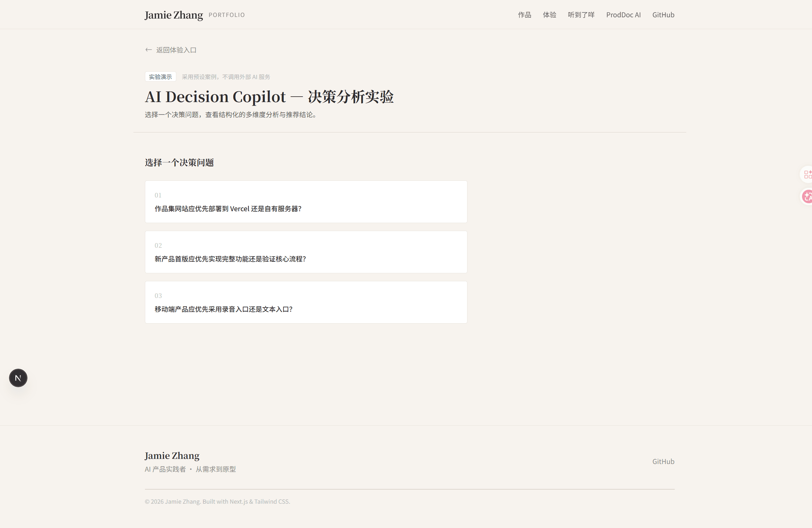Image resolution: width=812 pixels, height=528 pixels.
Task: Click the subtitle 选择一个决策问题，查看结构化
Action: point(232,115)
